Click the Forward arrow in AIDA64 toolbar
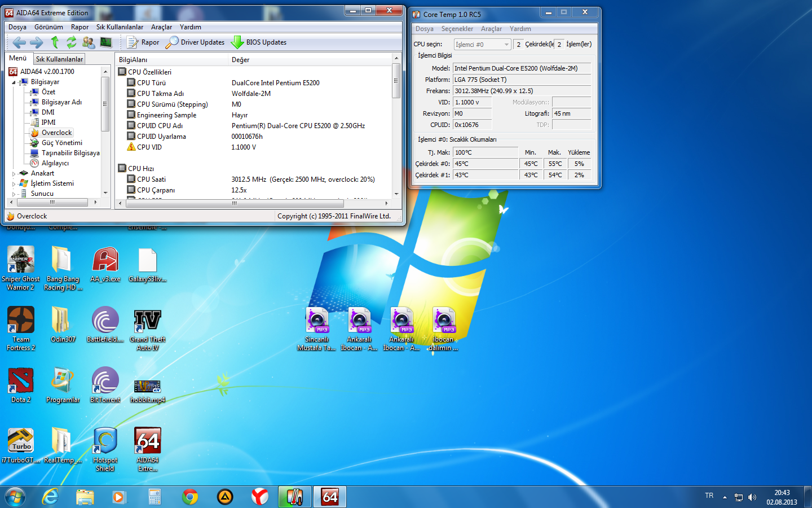The image size is (812, 508). click(37, 42)
